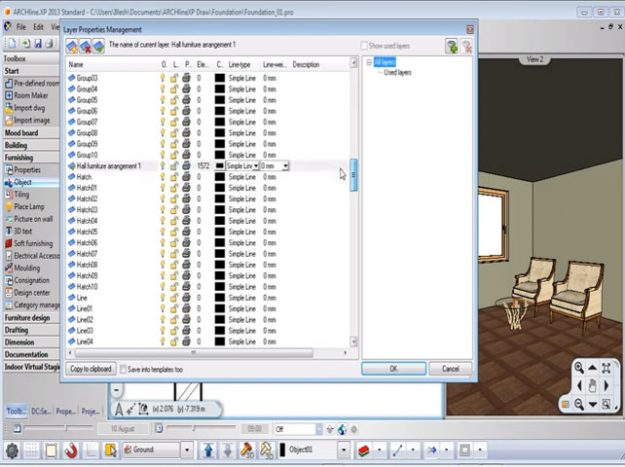This screenshot has height=467, width=625.
Task: Select Used layers in the tree
Action: [400, 73]
